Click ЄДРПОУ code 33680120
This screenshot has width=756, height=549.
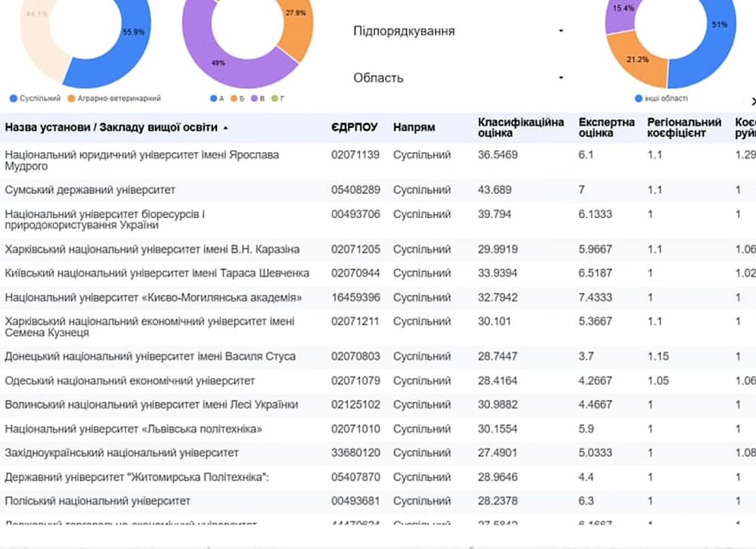(356, 453)
